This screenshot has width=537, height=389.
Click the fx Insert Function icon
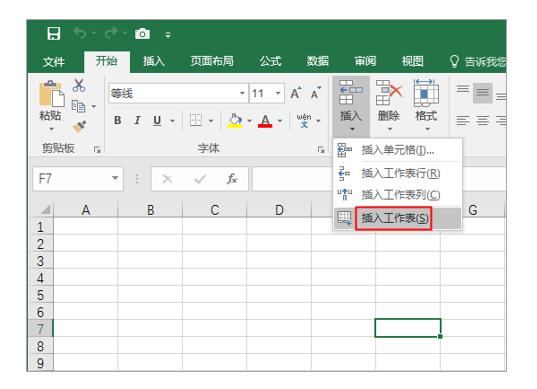click(x=232, y=178)
